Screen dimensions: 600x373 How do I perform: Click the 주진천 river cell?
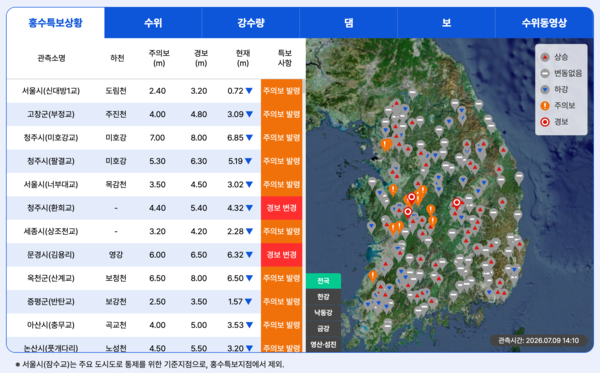116,114
